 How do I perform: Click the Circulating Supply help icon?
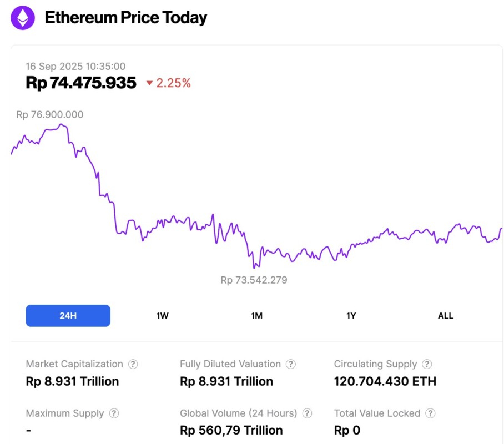pos(427,365)
